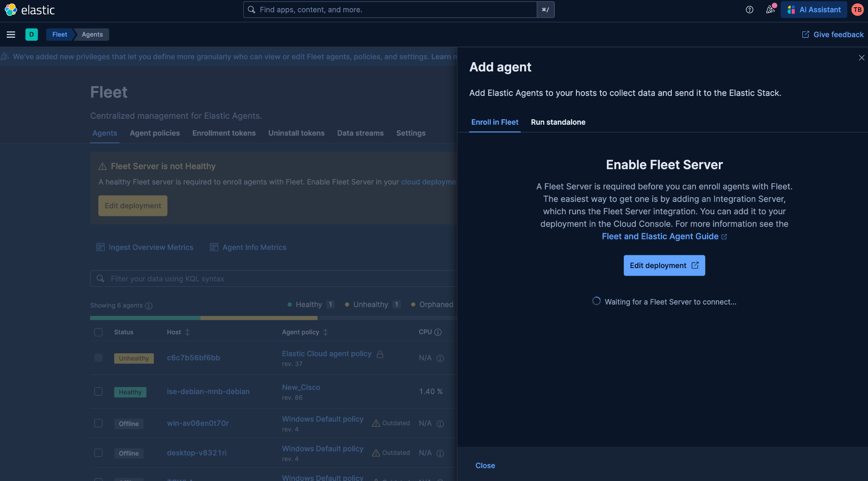Toggle the checkbox for c6c7b56bf6bb row
Viewport: 868px width, 481px height.
98,358
